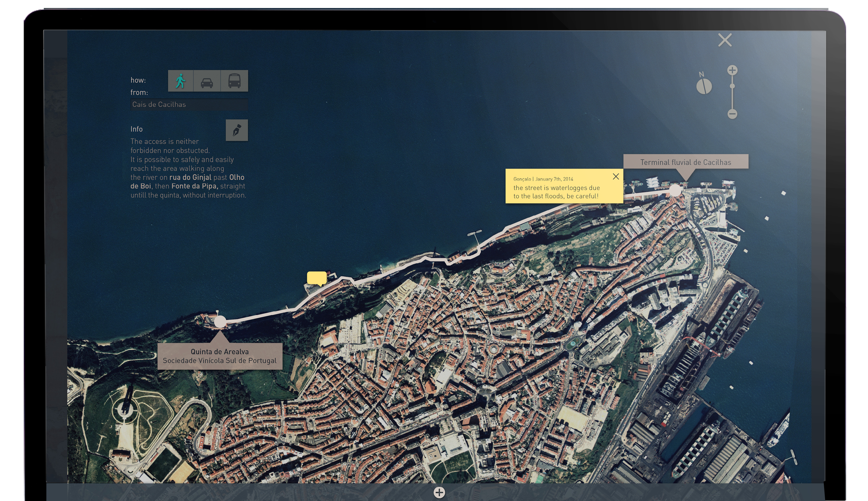This screenshot has height=501, width=868.
Task: Select the bus travel mode
Action: point(234,81)
